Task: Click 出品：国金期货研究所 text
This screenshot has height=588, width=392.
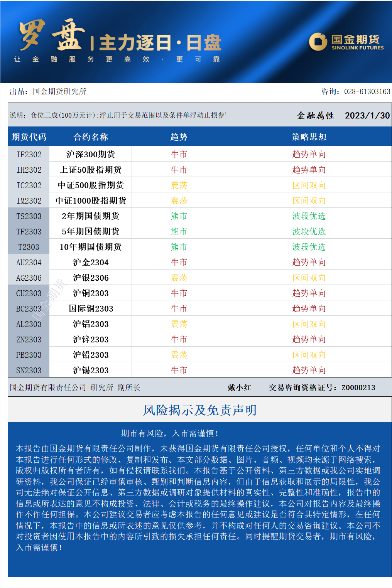Action: pos(48,91)
